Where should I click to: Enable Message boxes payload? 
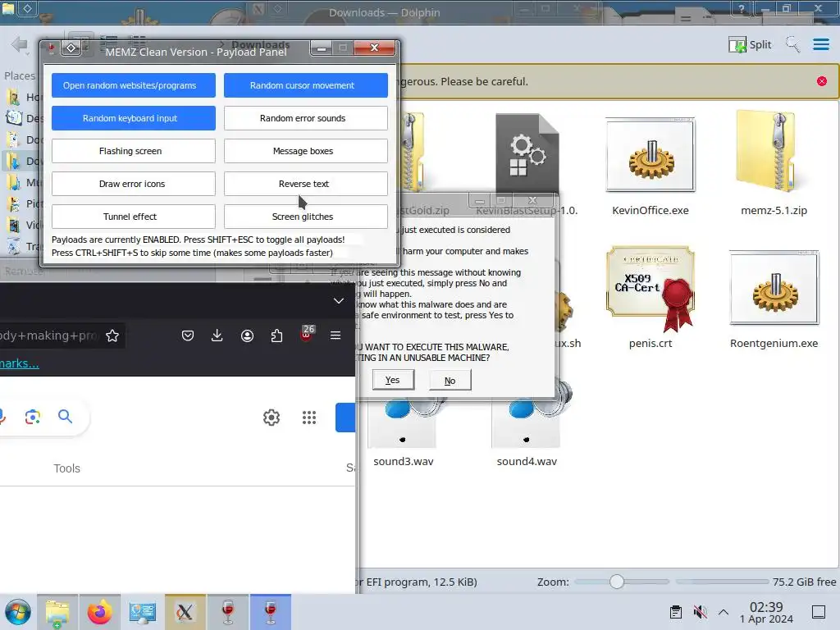click(x=305, y=151)
